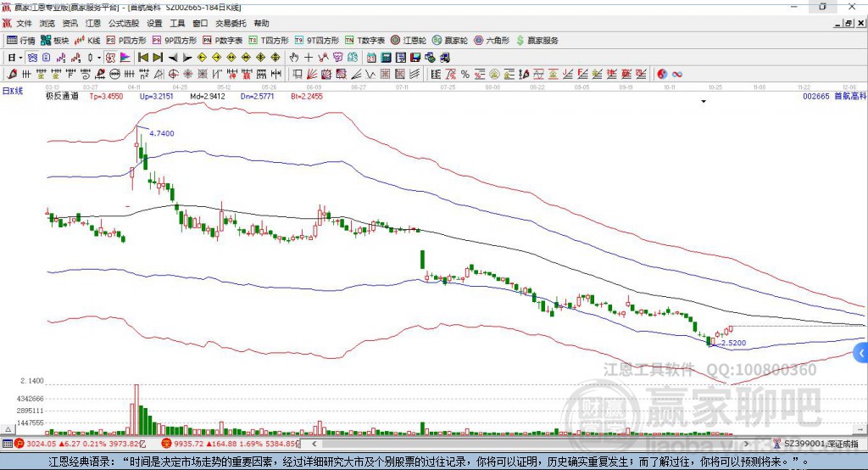The width and height of the screenshot is (868, 470).
Task: Open the 工具 menu
Action: click(x=177, y=23)
